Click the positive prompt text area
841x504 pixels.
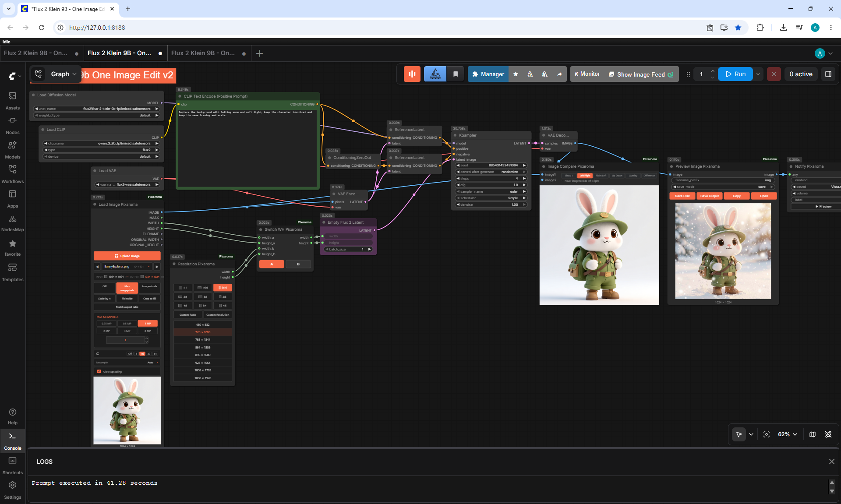click(247, 148)
